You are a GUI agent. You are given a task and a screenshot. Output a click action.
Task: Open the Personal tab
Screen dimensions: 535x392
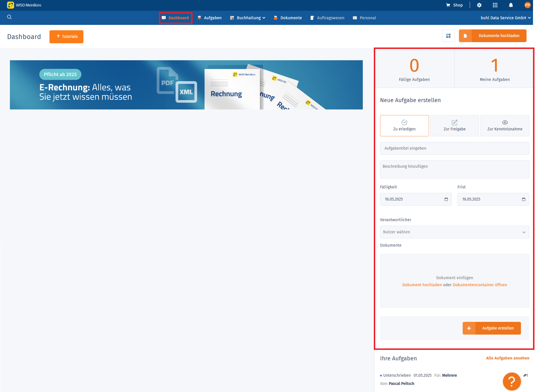pyautogui.click(x=364, y=18)
